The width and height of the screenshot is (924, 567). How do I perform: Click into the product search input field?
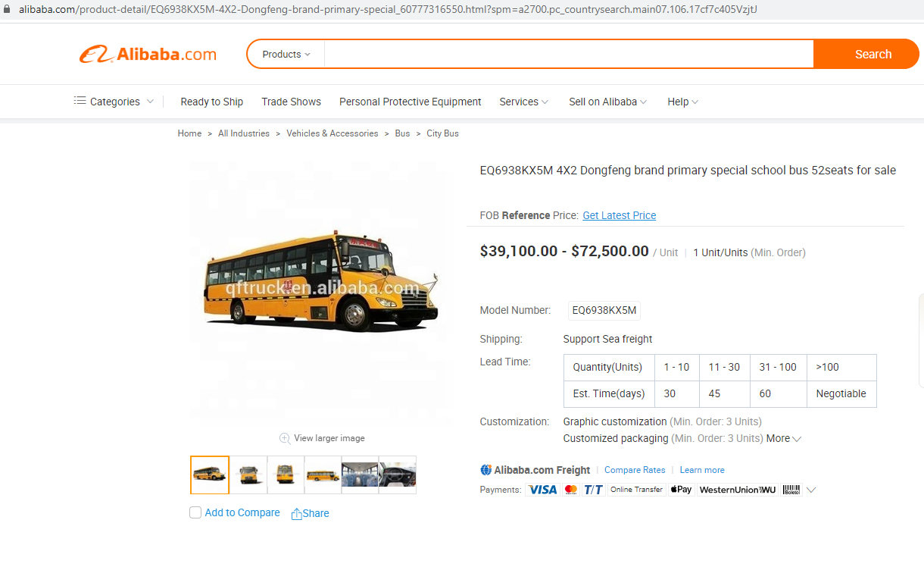(x=569, y=55)
